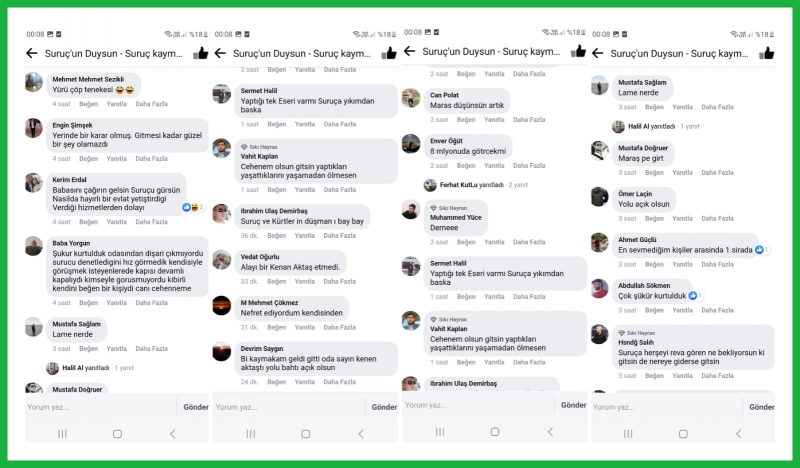This screenshot has width=800, height=468.
Task: Tap the back arrow in the first phone screen
Action: click(32, 53)
